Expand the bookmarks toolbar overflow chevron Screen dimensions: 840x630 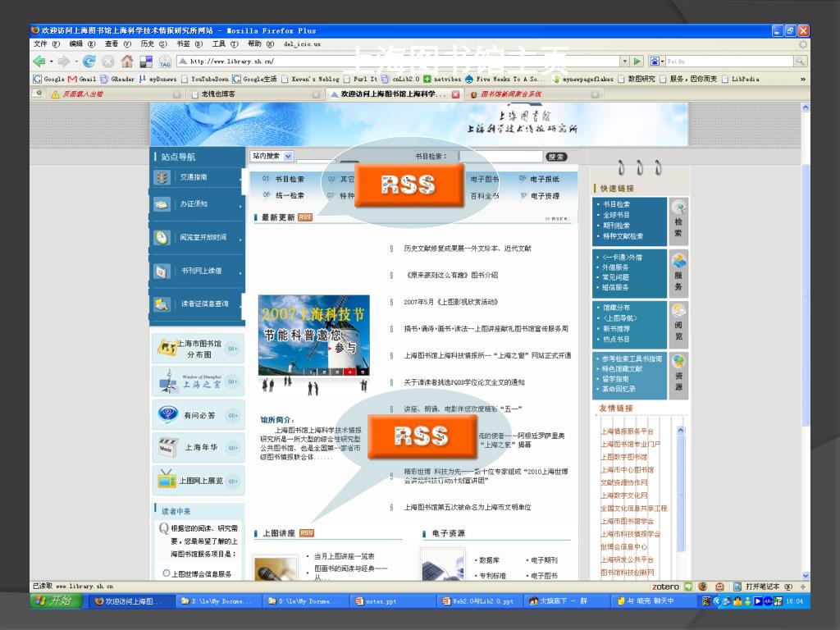tap(802, 79)
